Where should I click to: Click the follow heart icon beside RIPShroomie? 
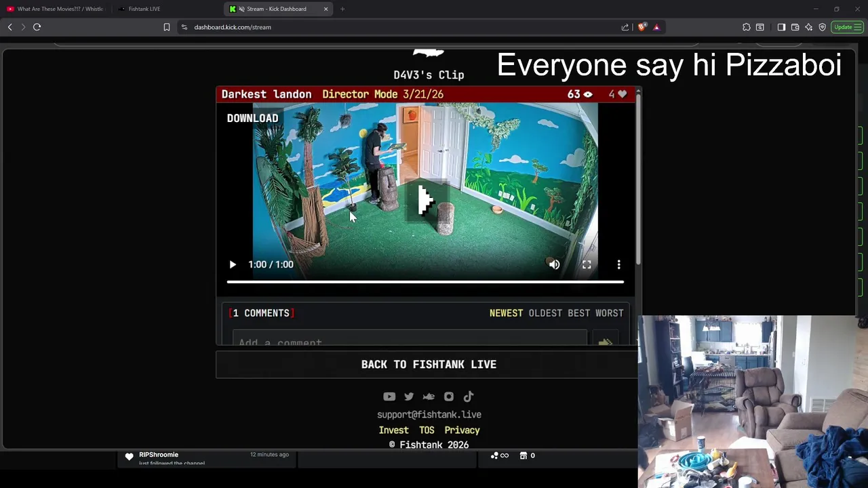(130, 457)
